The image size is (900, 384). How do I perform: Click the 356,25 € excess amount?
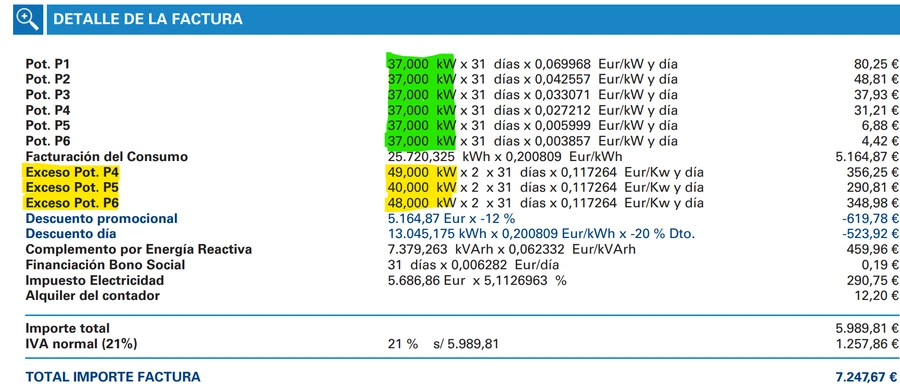click(873, 172)
